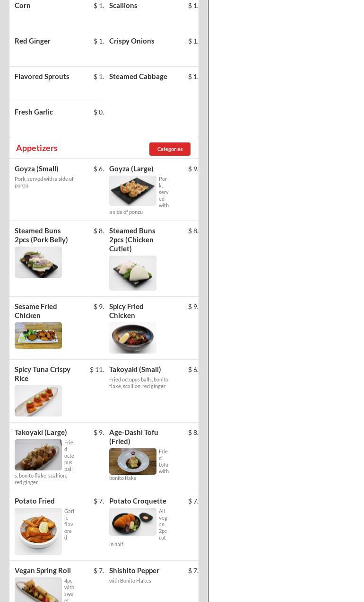View the Potato Fried picture
This screenshot has height=602, width=364.
[38, 531]
